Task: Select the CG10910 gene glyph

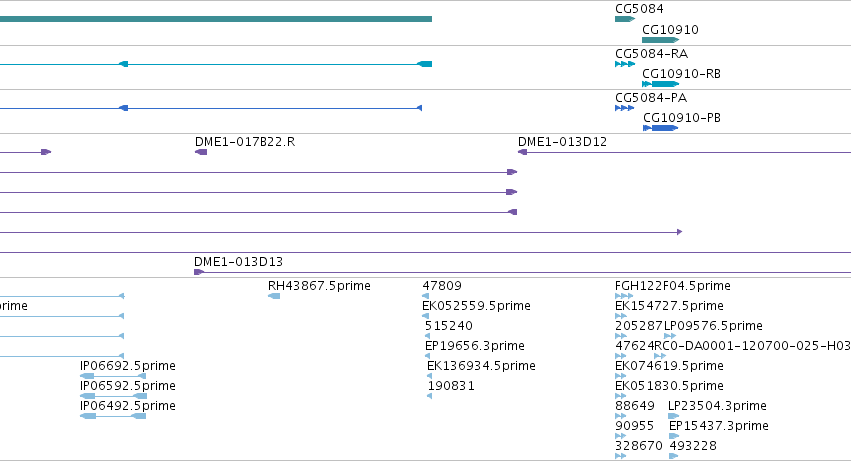Action: [661, 40]
